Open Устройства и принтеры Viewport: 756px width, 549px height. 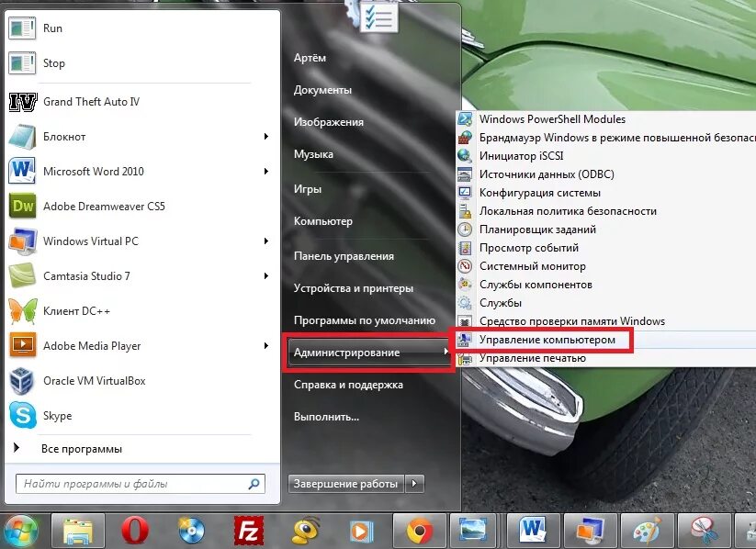[x=354, y=288]
